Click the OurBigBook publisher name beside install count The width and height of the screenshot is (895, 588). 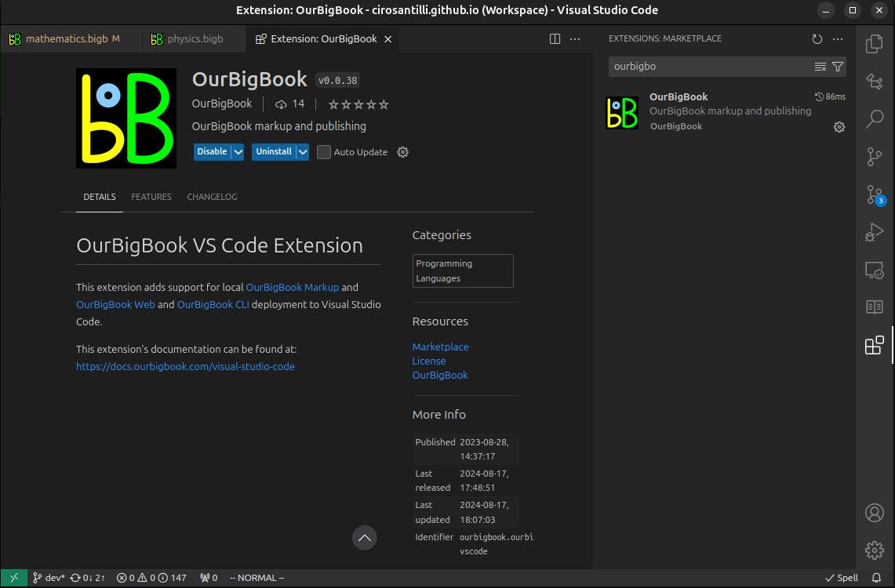(x=221, y=103)
